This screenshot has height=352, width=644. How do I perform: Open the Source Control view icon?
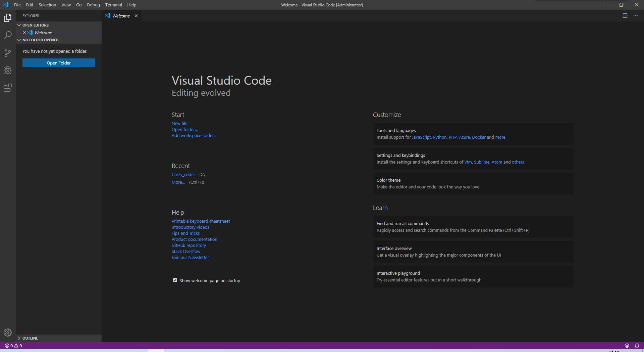coord(8,53)
